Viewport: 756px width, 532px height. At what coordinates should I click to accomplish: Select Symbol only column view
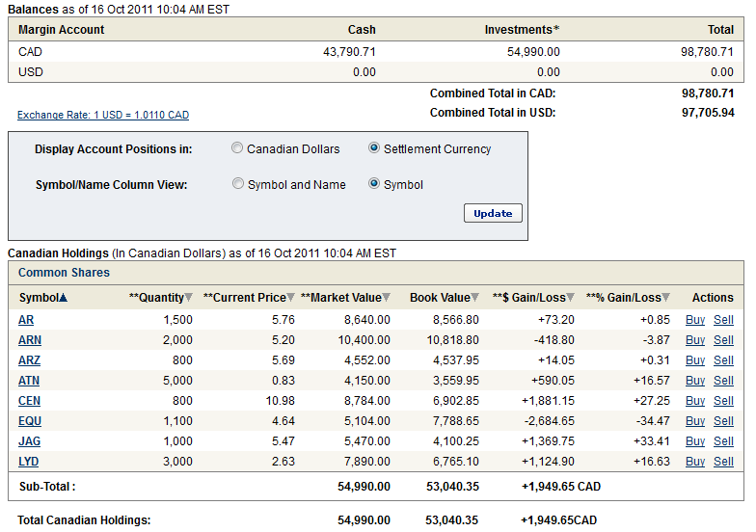click(x=374, y=184)
